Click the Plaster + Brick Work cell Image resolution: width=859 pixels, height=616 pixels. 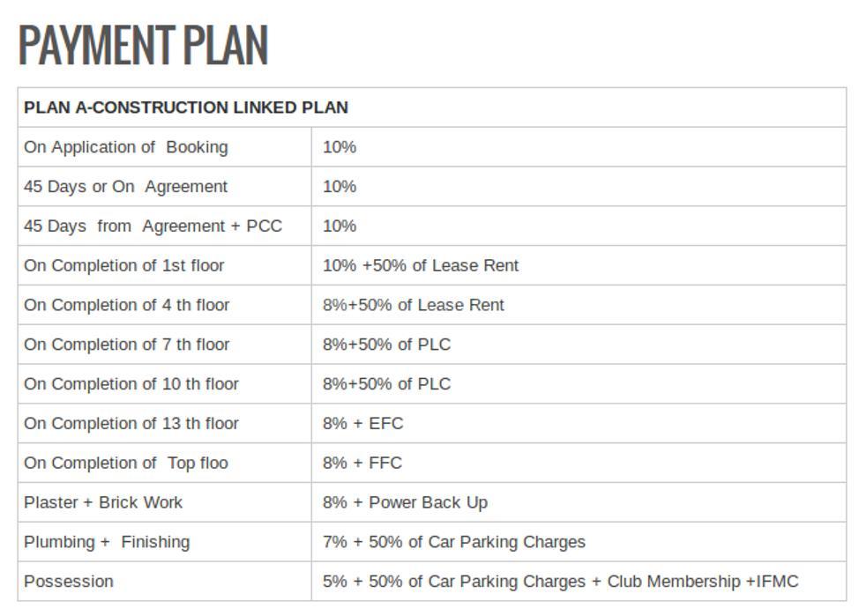pyautogui.click(x=103, y=502)
